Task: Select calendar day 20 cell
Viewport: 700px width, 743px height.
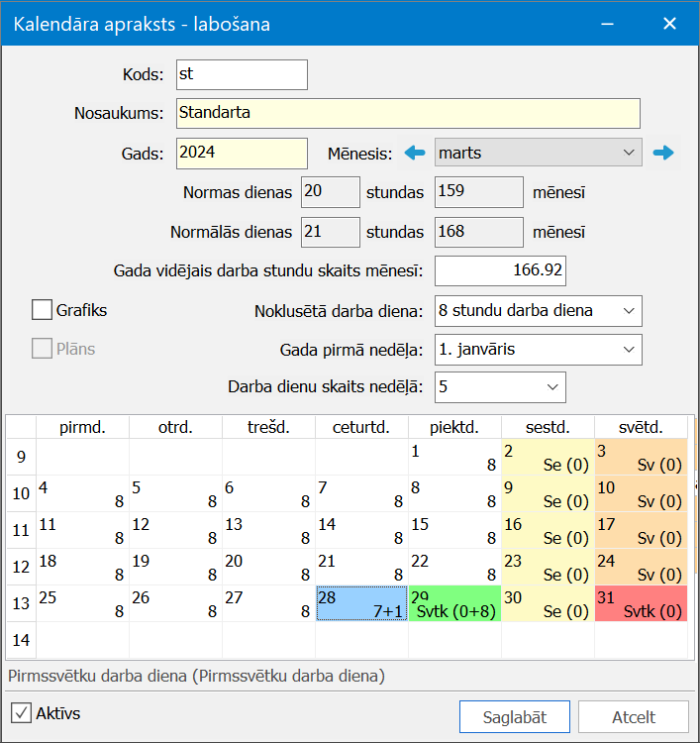Action: pyautogui.click(x=268, y=567)
